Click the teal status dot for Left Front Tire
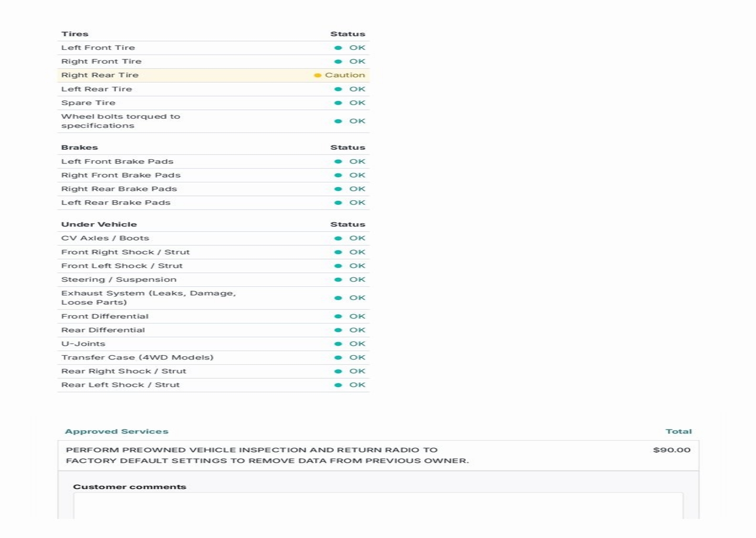The width and height of the screenshot is (756, 538). click(x=338, y=48)
